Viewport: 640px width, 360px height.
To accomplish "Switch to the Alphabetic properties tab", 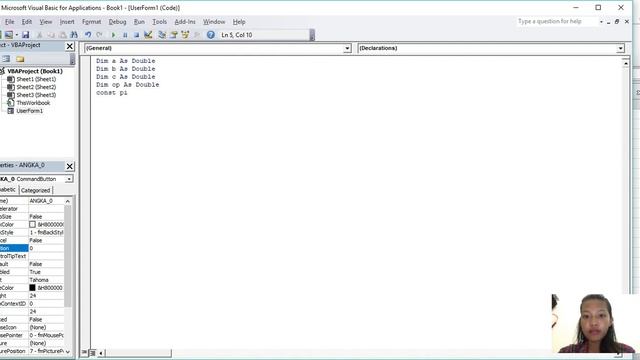I will [x=8, y=190].
